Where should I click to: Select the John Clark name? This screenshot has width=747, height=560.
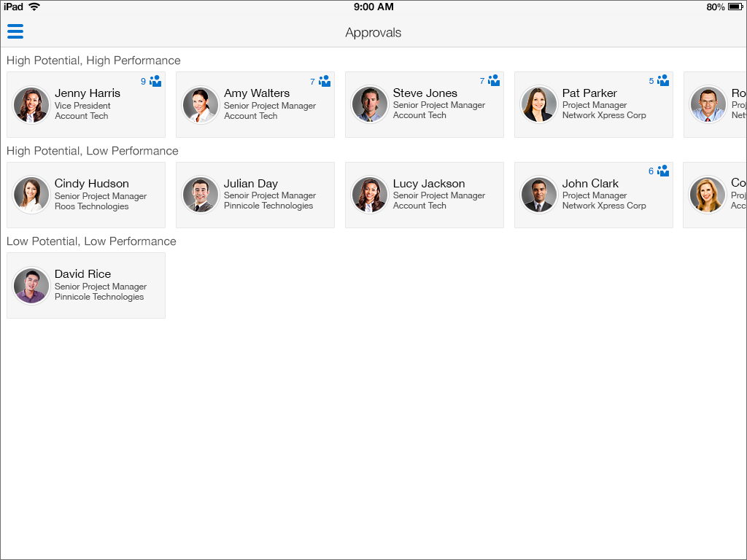click(590, 183)
